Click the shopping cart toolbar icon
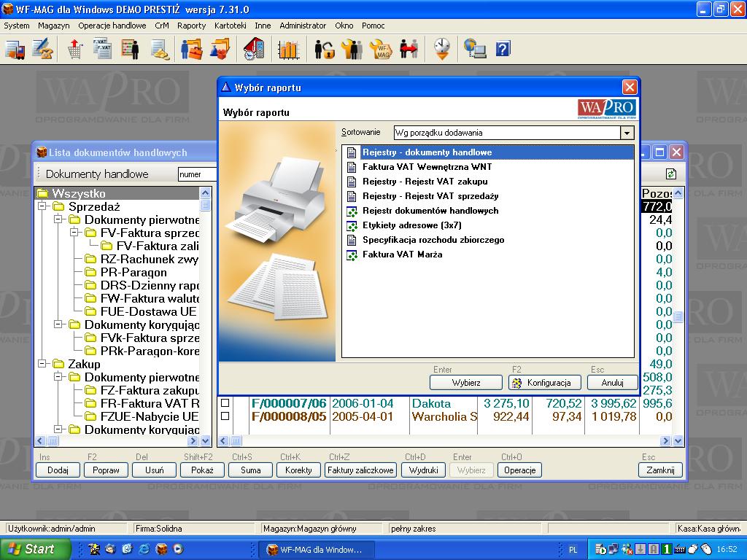This screenshot has height=560, width=747. click(x=75, y=49)
